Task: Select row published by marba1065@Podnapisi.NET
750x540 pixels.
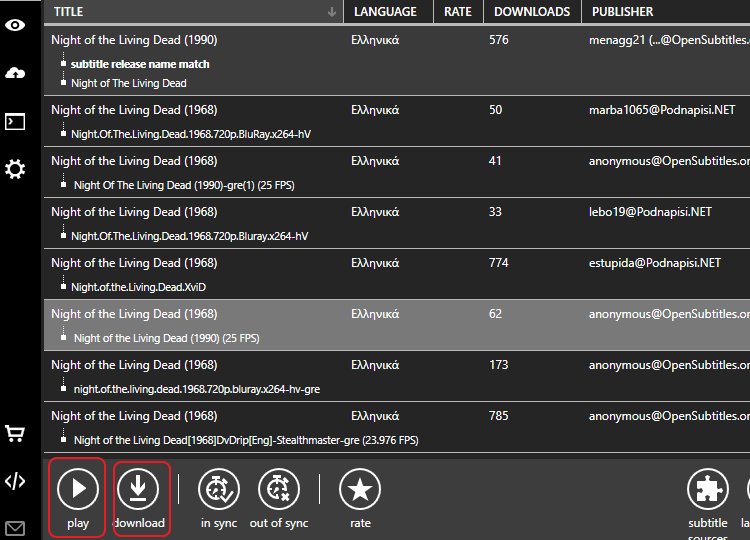Action: pos(397,121)
